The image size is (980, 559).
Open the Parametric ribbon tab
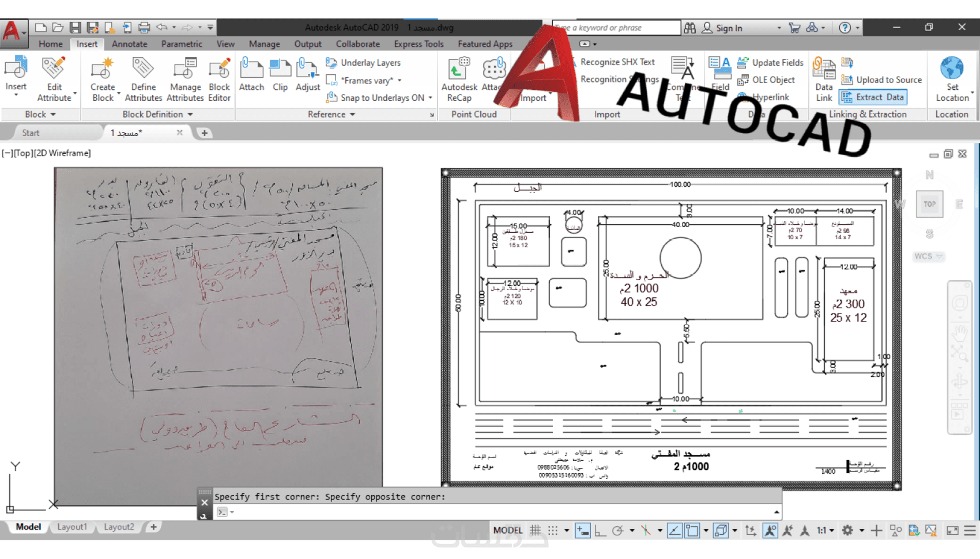point(182,44)
